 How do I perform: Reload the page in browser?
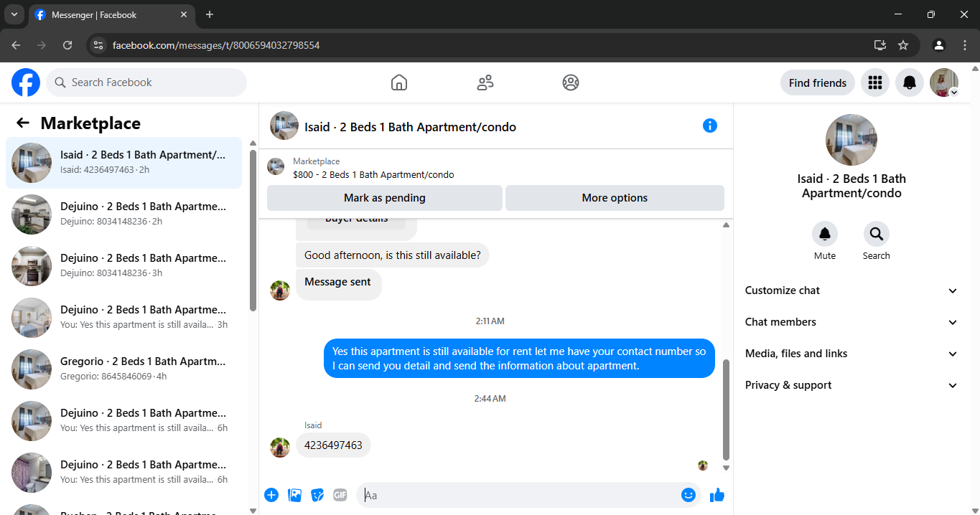[67, 45]
